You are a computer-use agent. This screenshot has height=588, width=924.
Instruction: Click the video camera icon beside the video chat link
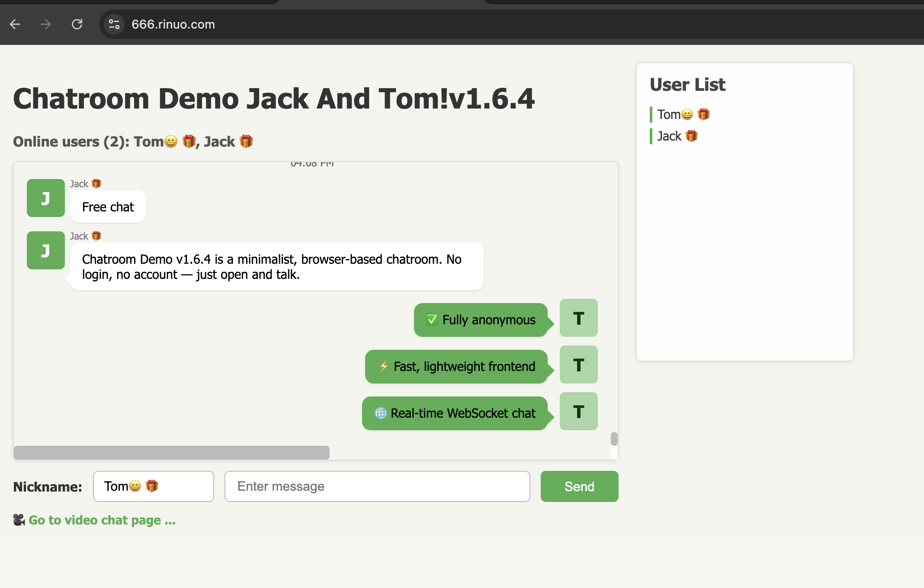(19, 520)
